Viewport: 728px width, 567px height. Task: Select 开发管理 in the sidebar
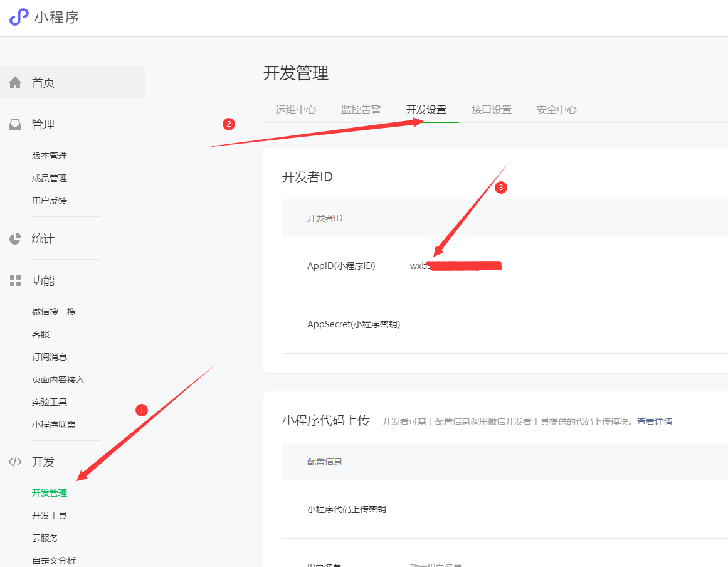click(x=49, y=493)
